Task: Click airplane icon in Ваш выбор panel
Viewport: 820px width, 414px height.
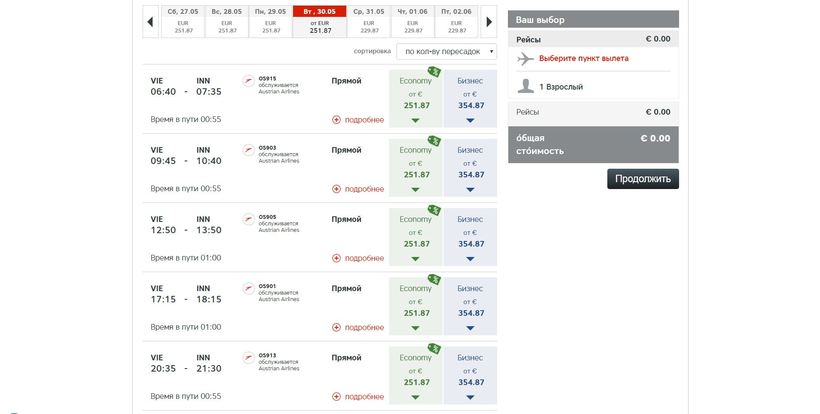Action: pyautogui.click(x=525, y=59)
